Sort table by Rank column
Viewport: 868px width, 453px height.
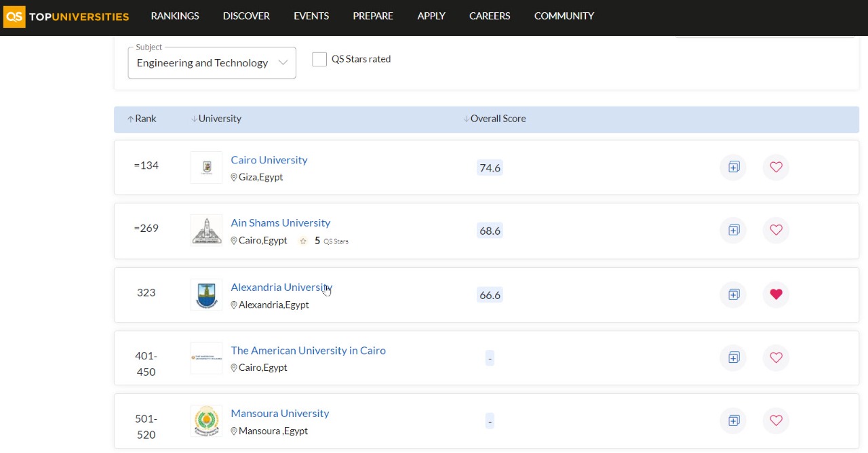142,119
